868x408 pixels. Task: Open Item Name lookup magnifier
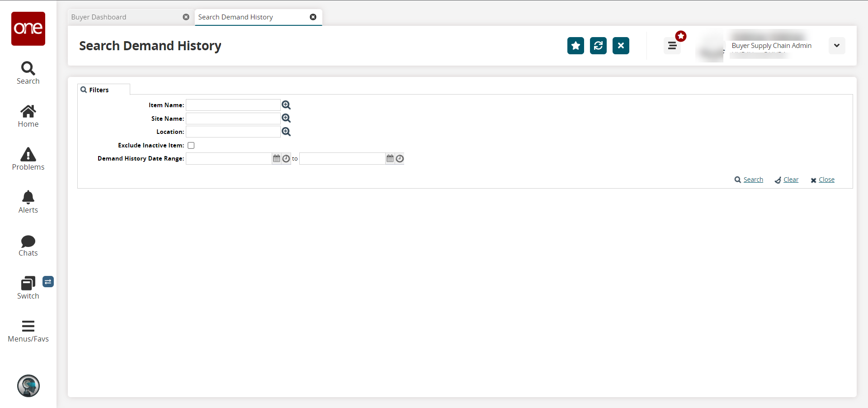(x=286, y=105)
